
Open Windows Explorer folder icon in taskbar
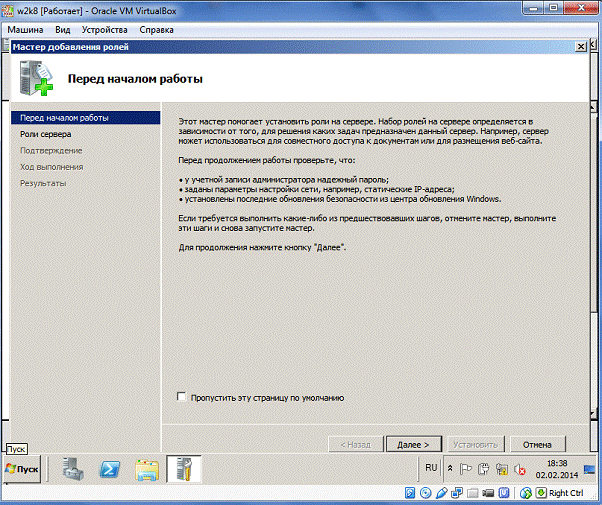(147, 470)
